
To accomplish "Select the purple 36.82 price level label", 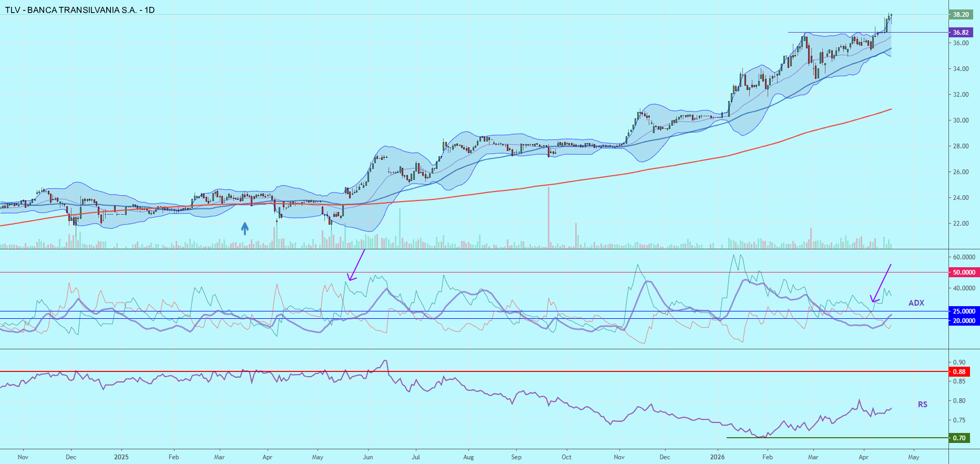I will click(x=961, y=33).
